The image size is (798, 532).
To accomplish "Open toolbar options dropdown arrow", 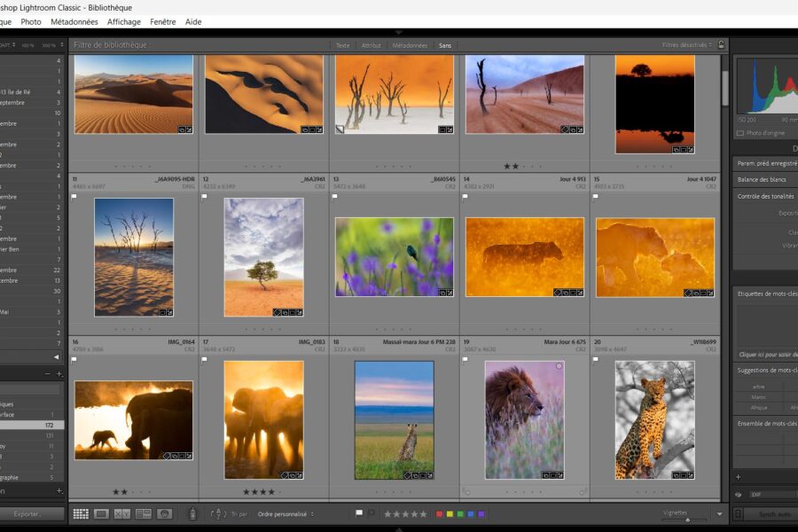I will 719,513.
